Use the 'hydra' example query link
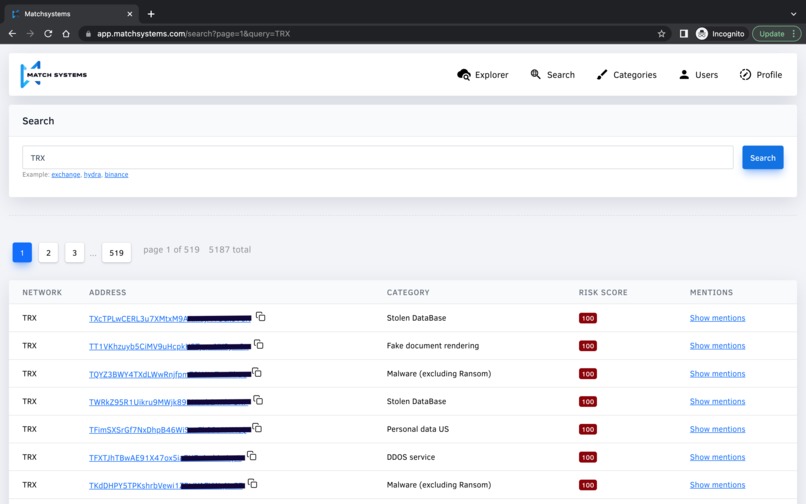806x504 pixels. click(x=93, y=174)
